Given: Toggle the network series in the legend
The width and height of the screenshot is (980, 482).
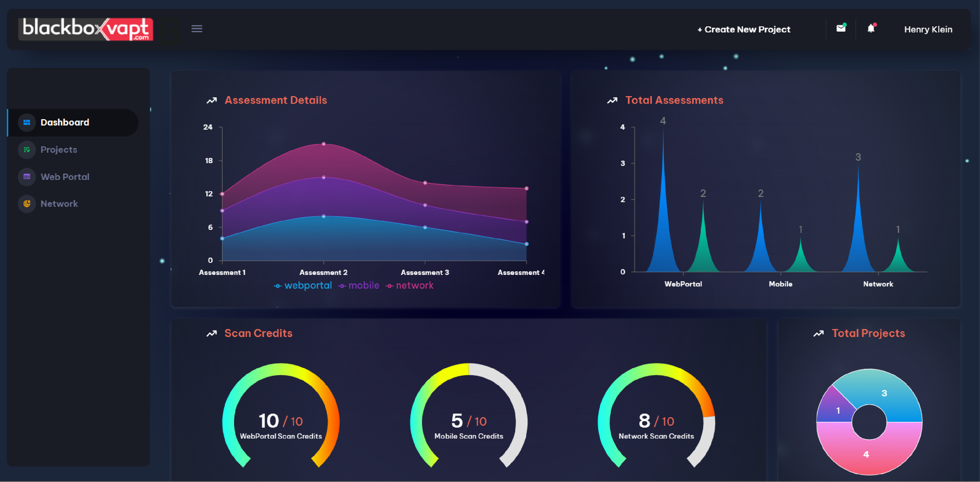Looking at the screenshot, I should coord(410,285).
